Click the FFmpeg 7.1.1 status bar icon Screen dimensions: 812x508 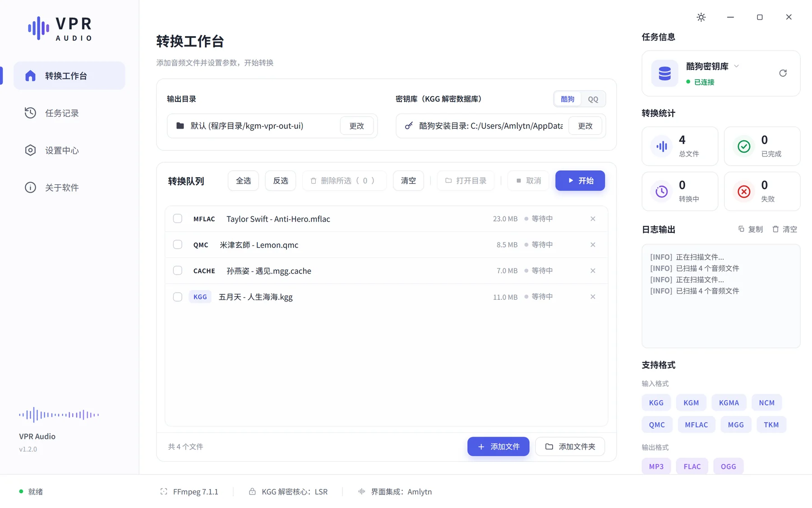(x=164, y=491)
